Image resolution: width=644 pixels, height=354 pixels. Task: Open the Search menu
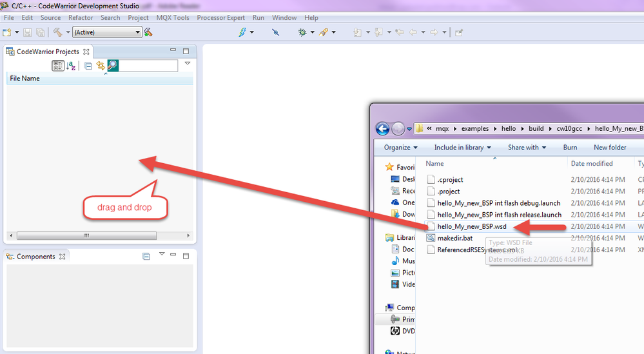[110, 17]
